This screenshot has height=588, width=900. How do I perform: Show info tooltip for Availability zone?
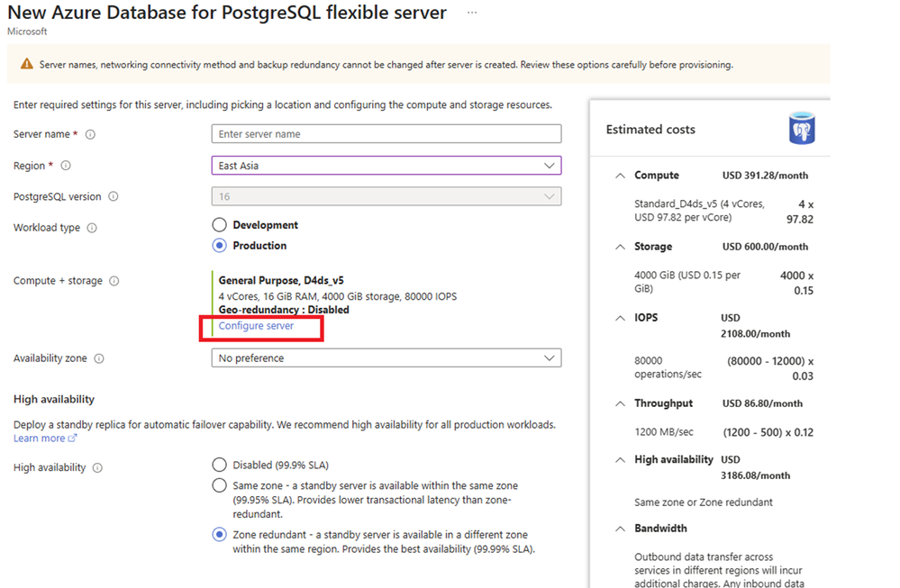(x=99, y=358)
